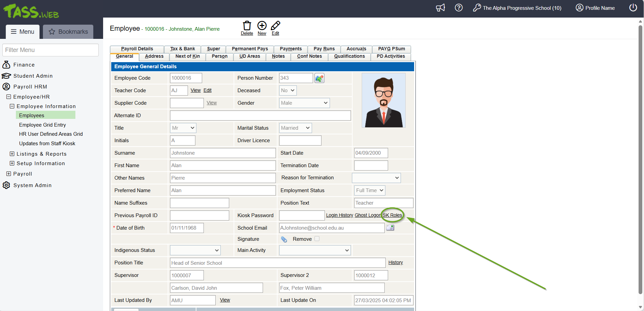The height and width of the screenshot is (311, 644).
Task: Click the School Email contact card icon
Action: pyautogui.click(x=390, y=228)
